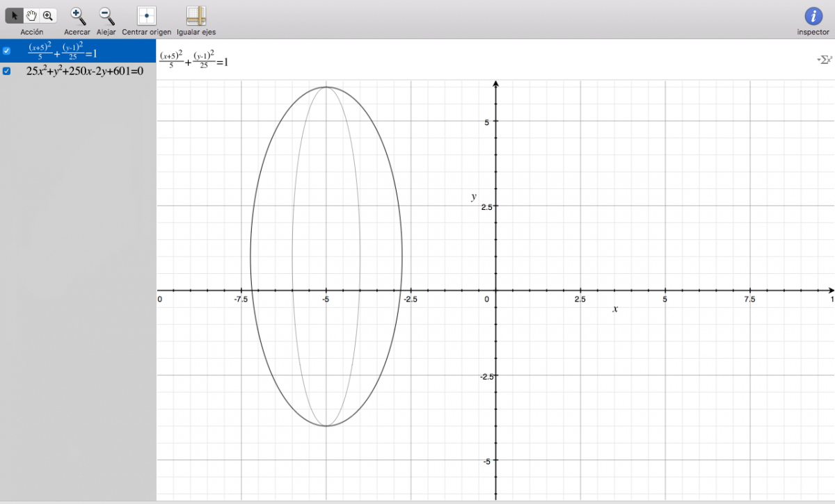Select the 25x²+y²+250x-2y+601=0 equation row
Screen dimensions: 835x504
pyautogui.click(x=84, y=70)
